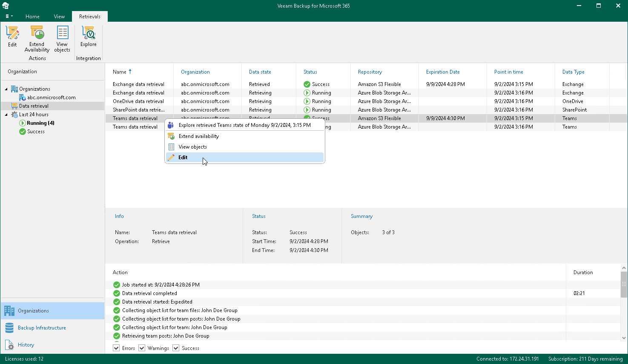Select abc.onmicrosoft.com in the tree

coord(52,97)
